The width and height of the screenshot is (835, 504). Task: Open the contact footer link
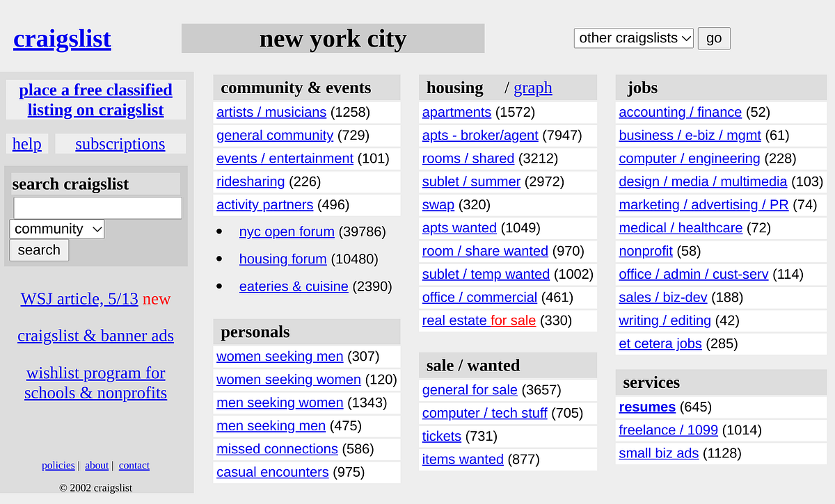134,466
